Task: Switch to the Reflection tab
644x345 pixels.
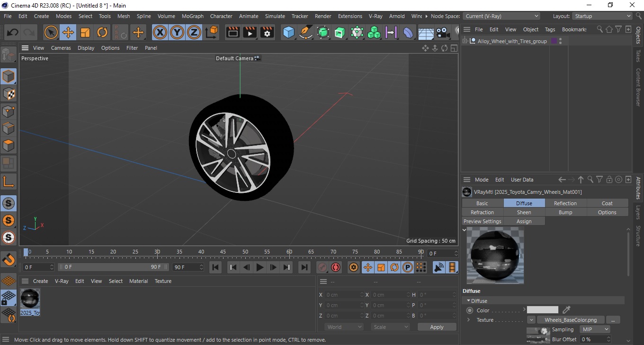Action: (x=565, y=203)
